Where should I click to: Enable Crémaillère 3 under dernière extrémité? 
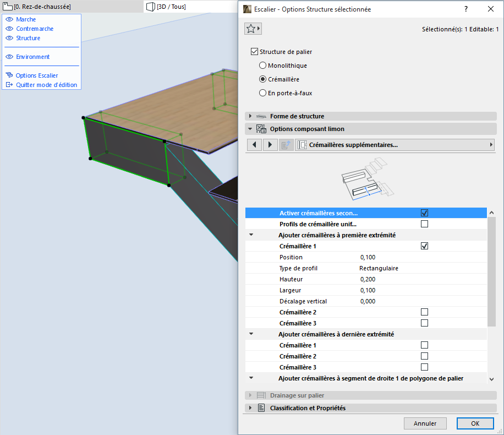(424, 367)
